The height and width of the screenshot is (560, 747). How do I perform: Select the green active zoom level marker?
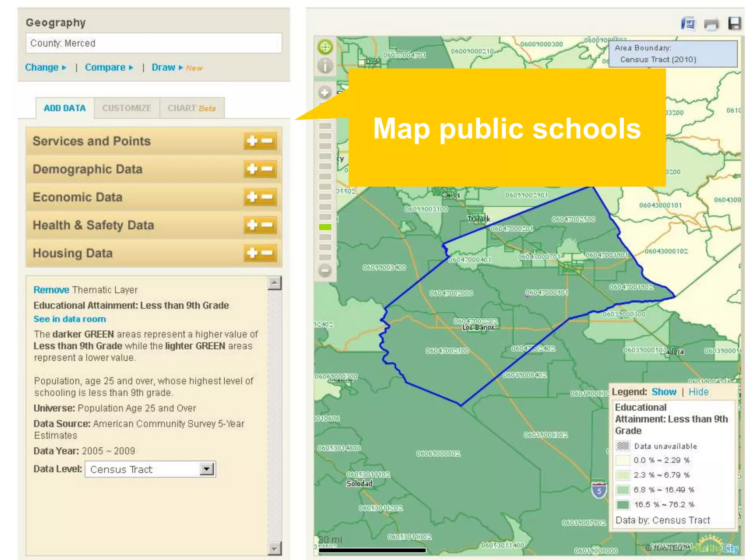325,227
